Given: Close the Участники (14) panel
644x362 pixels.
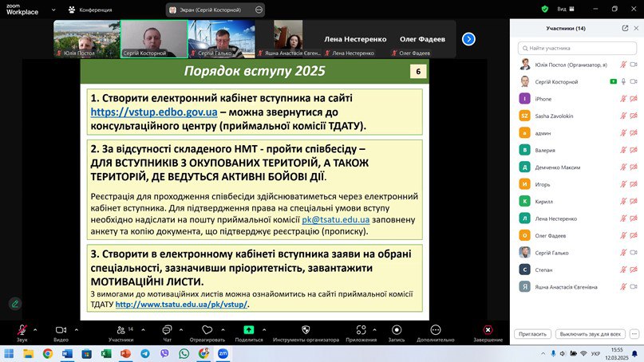Looking at the screenshot, I should (636, 28).
